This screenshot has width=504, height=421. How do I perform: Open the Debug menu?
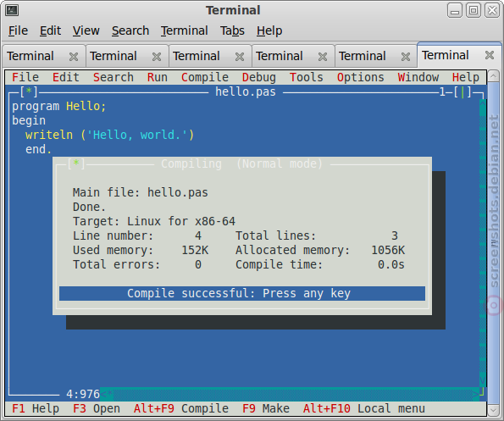coord(259,77)
